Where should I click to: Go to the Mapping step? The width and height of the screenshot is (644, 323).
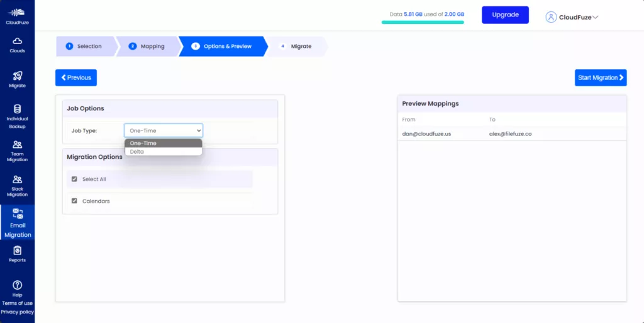[148, 47]
